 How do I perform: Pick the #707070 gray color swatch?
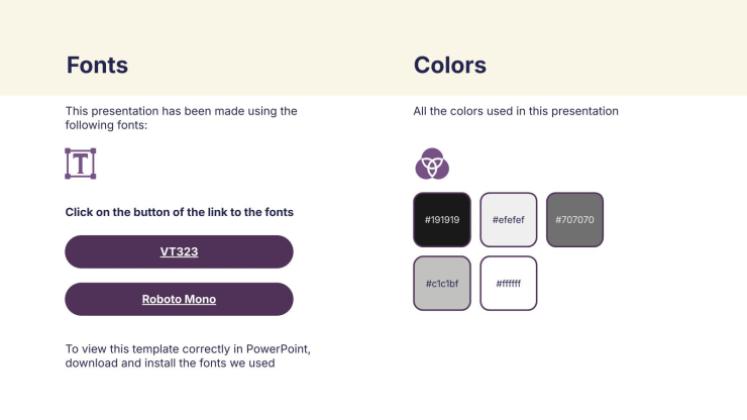tap(575, 220)
